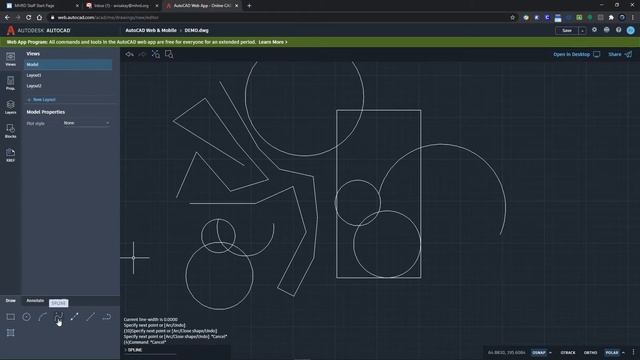Open the Save dropdown arrow

pyautogui.click(x=582, y=31)
